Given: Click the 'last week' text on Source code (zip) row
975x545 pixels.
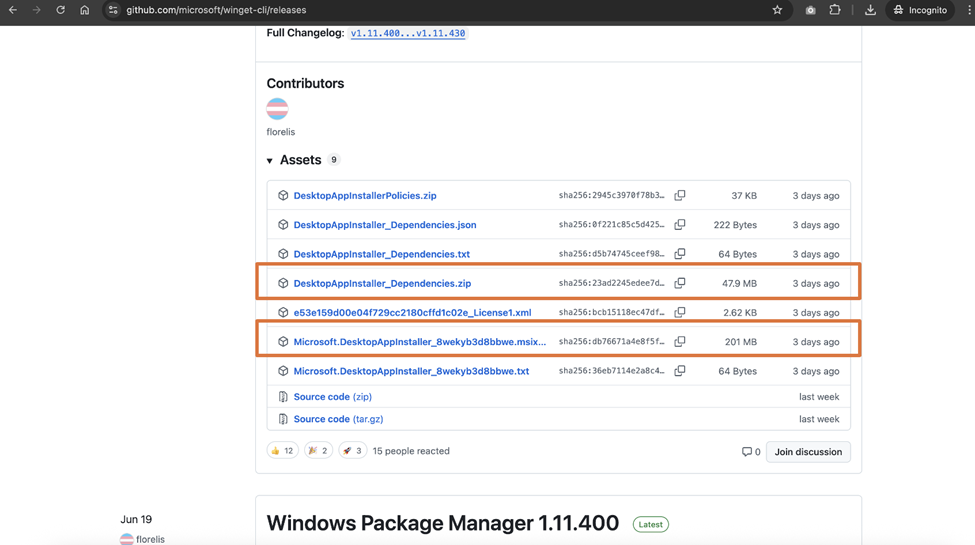Looking at the screenshot, I should 819,396.
